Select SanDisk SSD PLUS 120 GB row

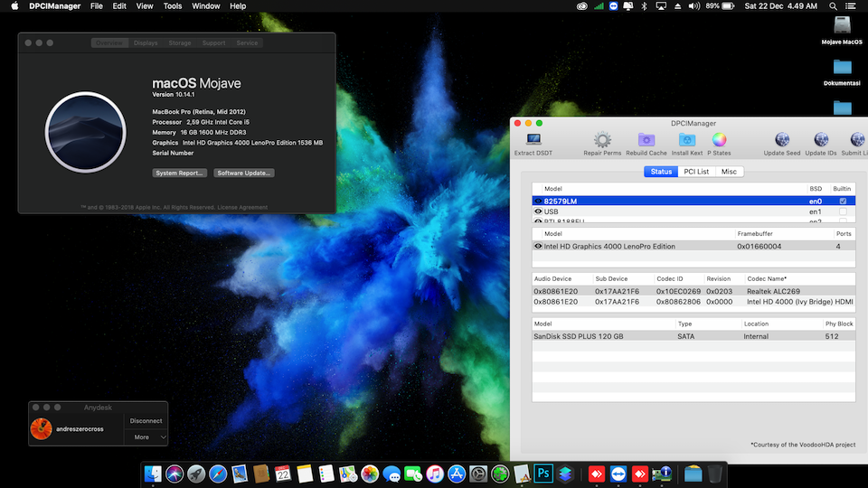coord(693,336)
